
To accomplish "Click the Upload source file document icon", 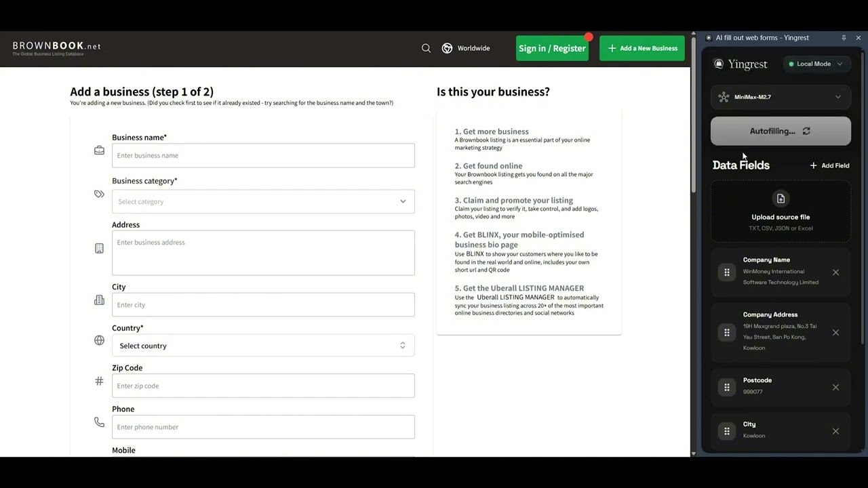I will [x=781, y=198].
